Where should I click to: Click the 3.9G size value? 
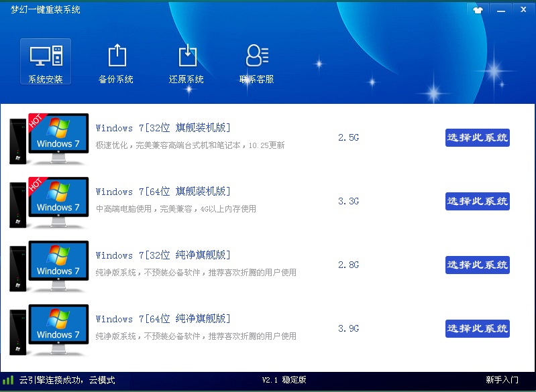pyautogui.click(x=348, y=328)
